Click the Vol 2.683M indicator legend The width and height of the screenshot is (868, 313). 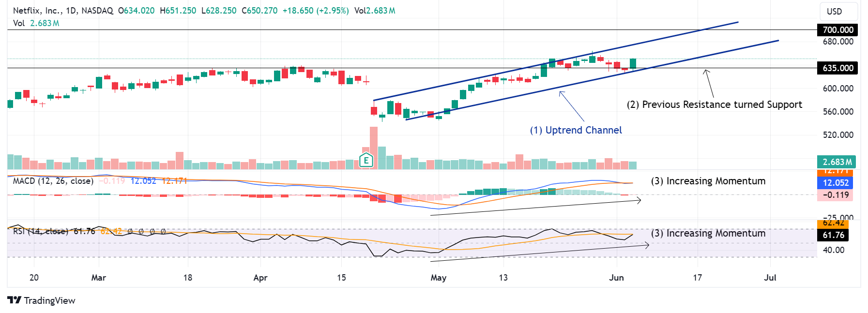[x=36, y=23]
